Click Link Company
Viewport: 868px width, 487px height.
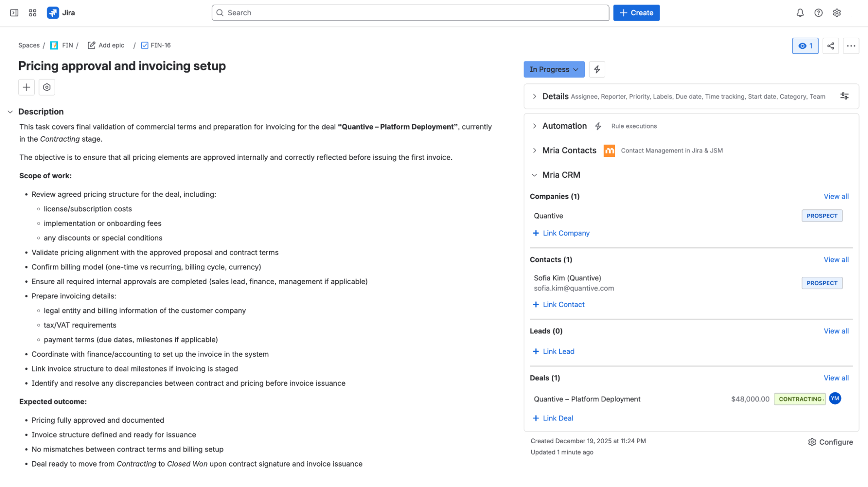[561, 233]
